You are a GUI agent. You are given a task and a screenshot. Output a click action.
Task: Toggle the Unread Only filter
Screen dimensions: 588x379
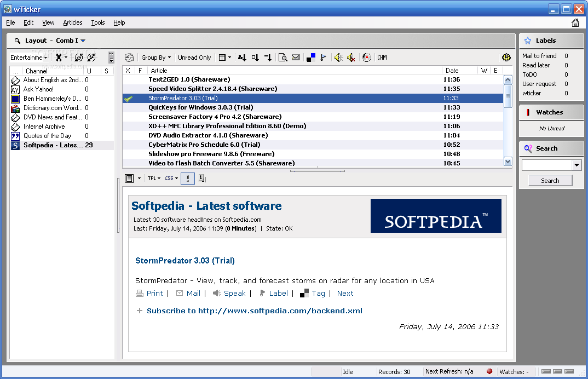click(x=194, y=58)
